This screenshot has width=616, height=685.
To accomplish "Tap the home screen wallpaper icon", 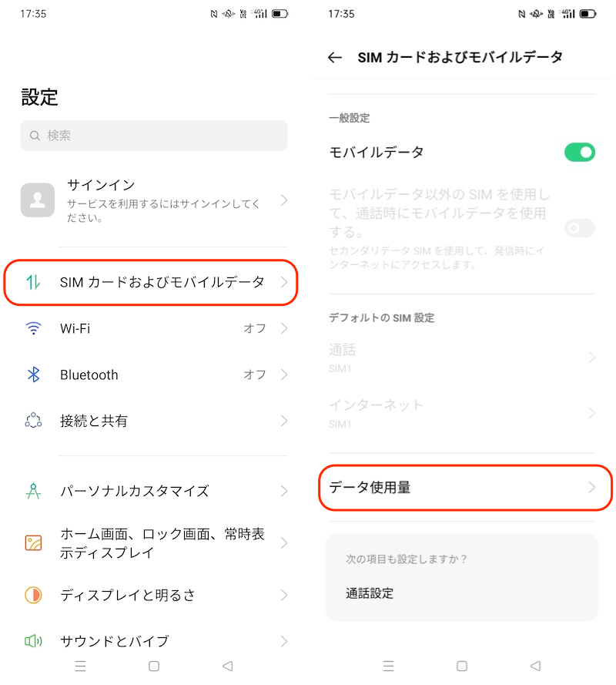I will [33, 543].
